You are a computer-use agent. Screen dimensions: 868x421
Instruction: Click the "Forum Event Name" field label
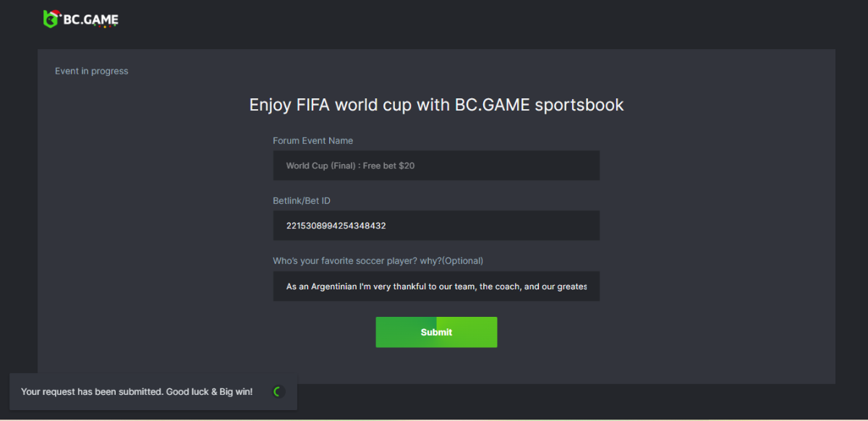tap(312, 140)
